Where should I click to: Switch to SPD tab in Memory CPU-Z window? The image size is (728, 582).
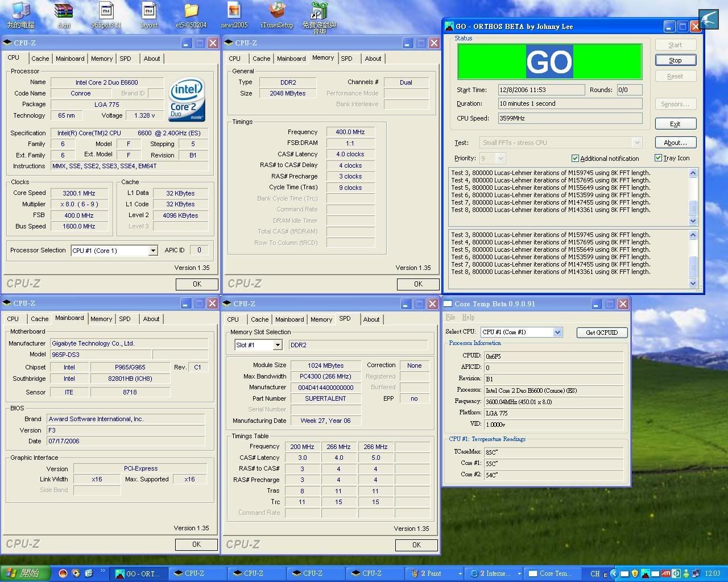tap(346, 59)
